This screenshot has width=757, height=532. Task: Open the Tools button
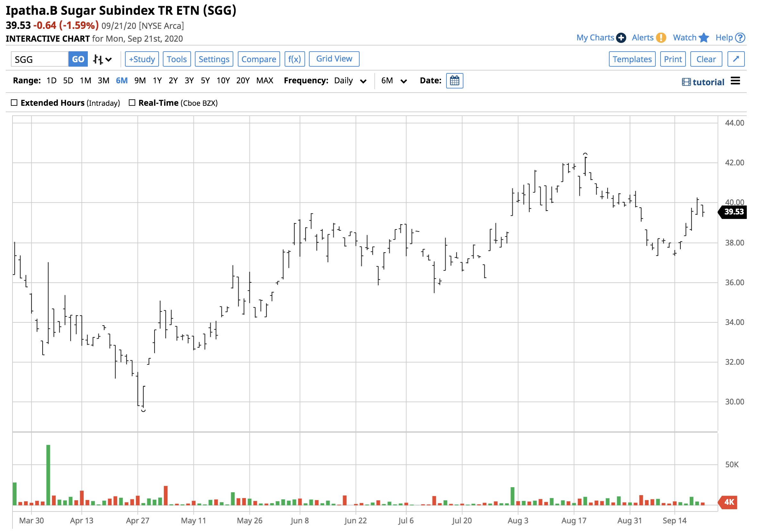click(177, 59)
